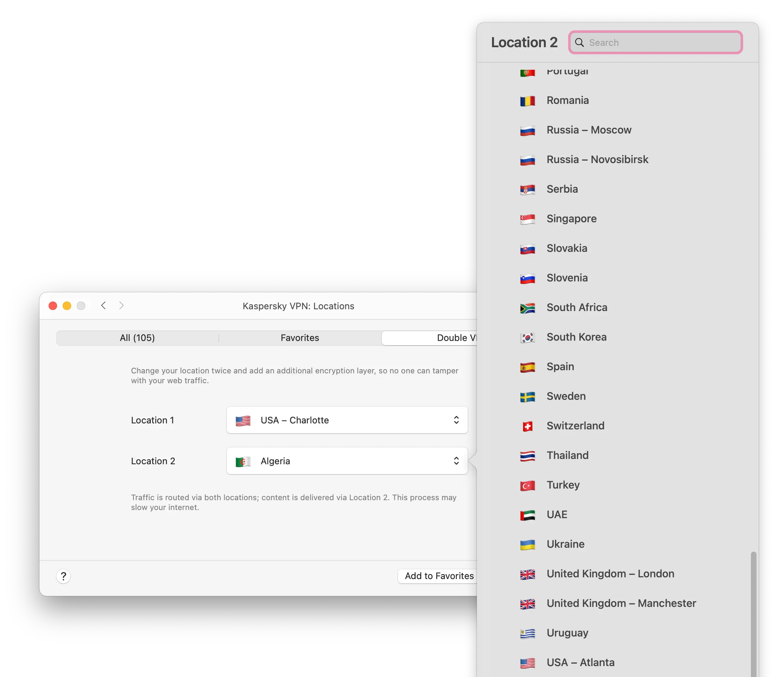This screenshot has width=784, height=677.
Task: Click the South Korea flag icon
Action: 528,337
